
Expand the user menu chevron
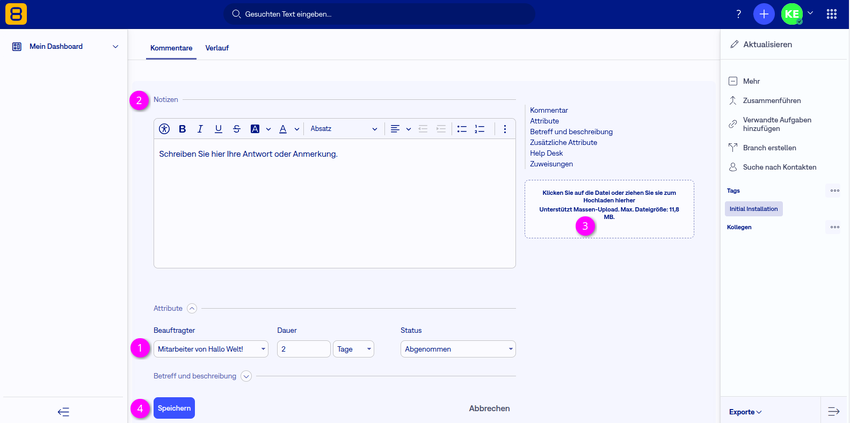[810, 12]
